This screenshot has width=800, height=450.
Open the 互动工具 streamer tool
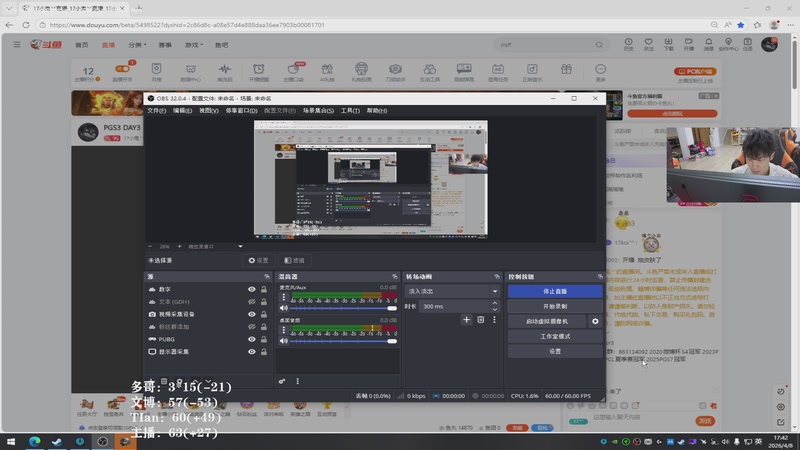[x=430, y=72]
